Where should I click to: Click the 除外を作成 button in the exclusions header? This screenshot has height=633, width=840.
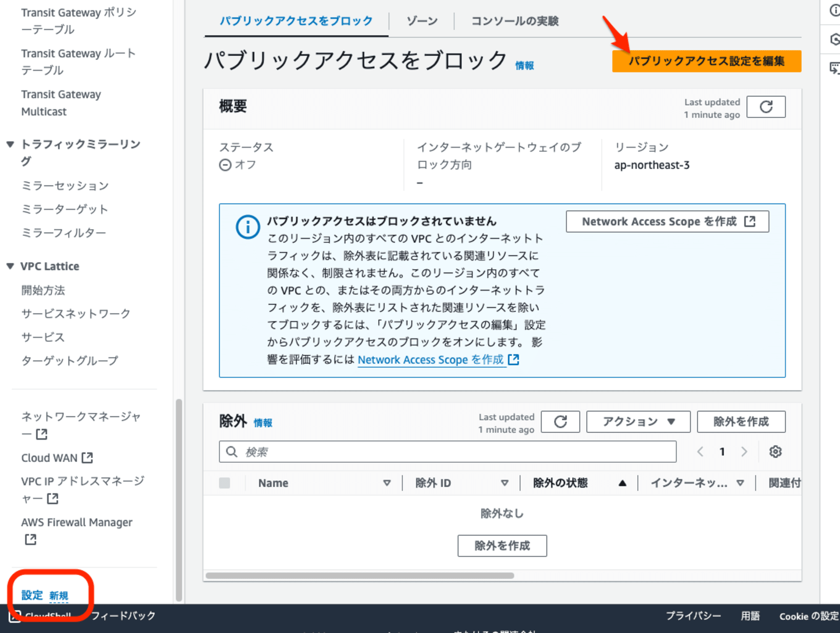[x=741, y=422]
